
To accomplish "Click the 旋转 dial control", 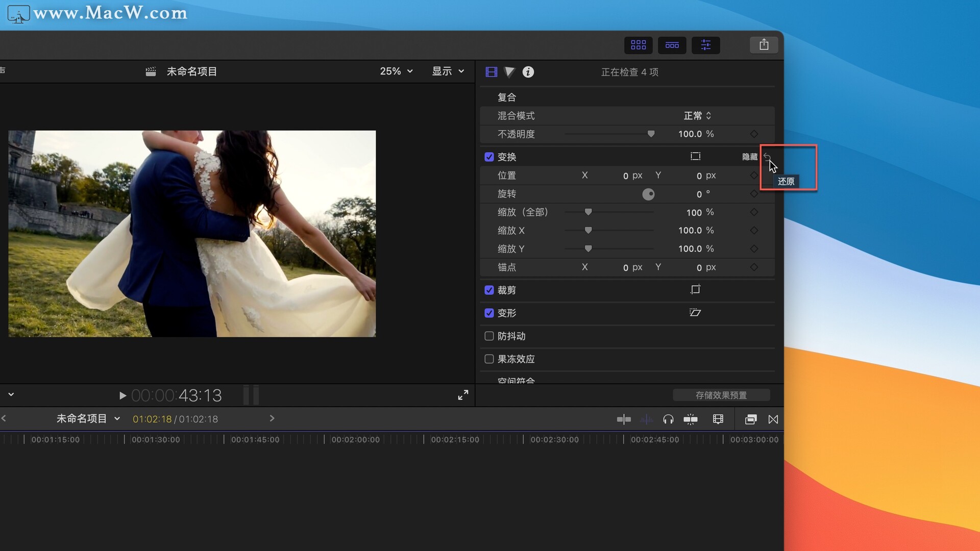I will pos(648,194).
